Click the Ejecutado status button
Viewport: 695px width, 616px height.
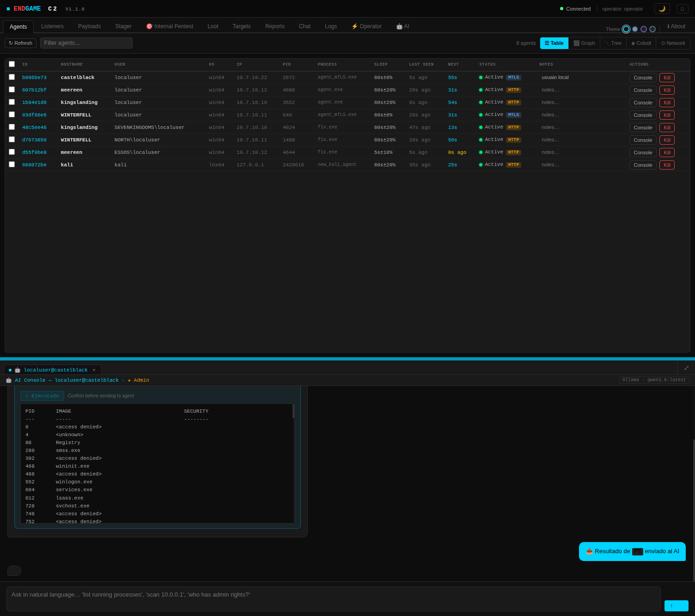click(42, 396)
